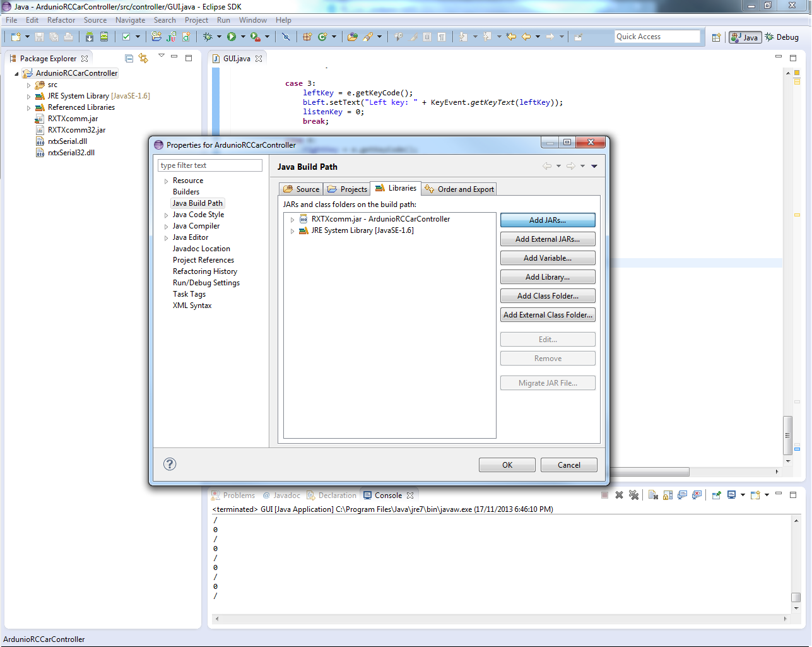The image size is (812, 647).
Task: Click the Open Perspective icon beside Quick Access
Action: [716, 37]
